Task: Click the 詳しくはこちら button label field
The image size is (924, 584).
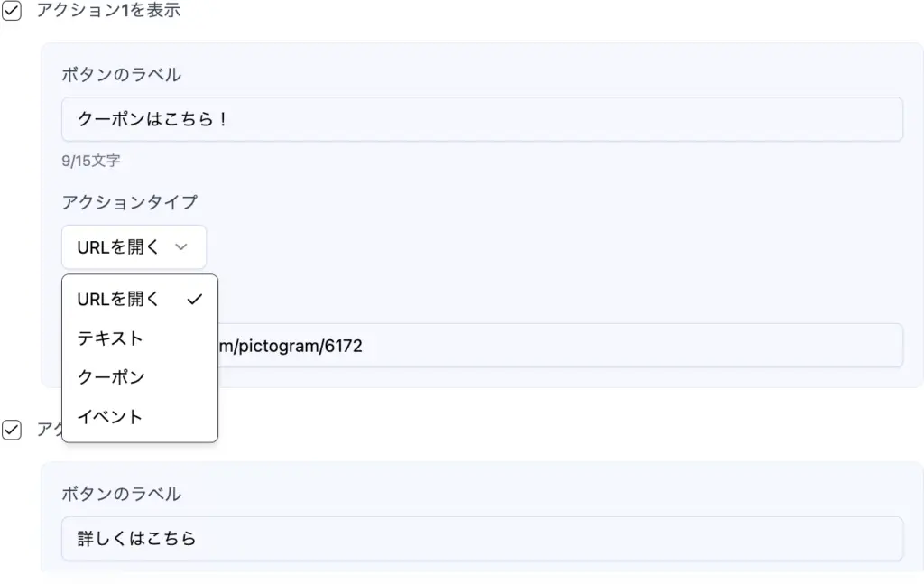Action: 482,539
